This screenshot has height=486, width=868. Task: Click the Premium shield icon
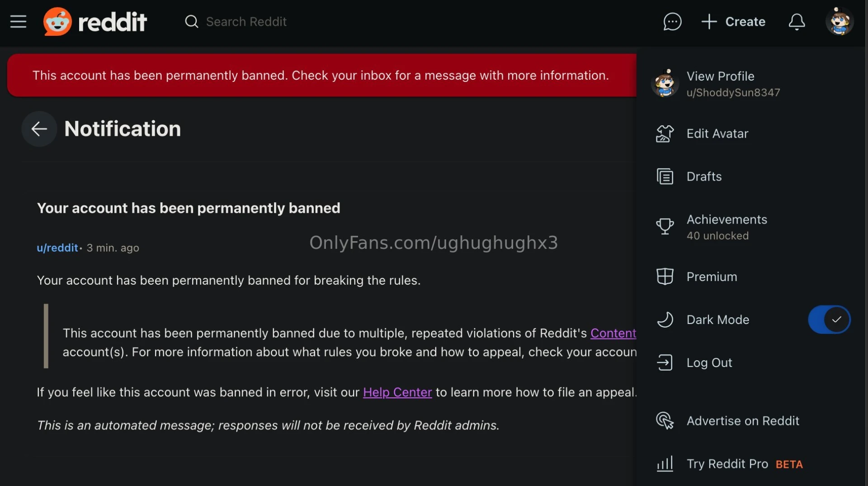click(x=665, y=276)
